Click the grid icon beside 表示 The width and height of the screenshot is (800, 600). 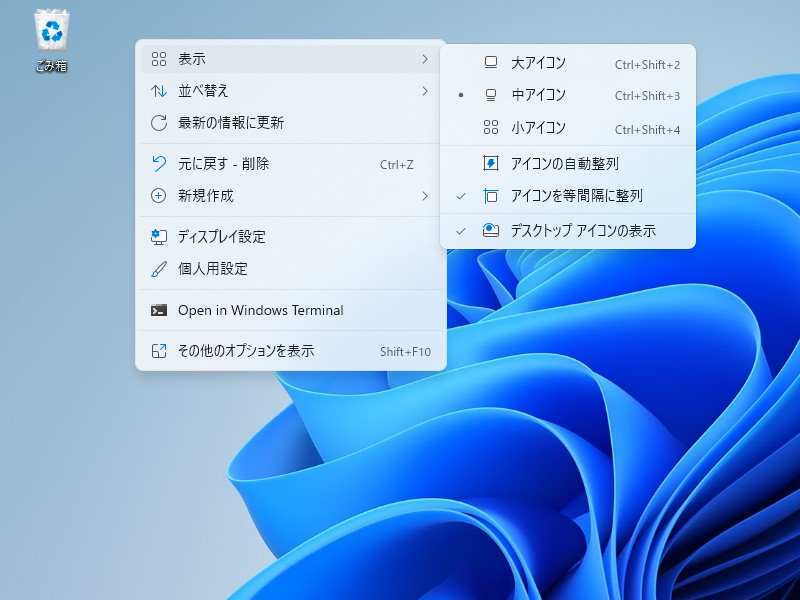tap(159, 59)
